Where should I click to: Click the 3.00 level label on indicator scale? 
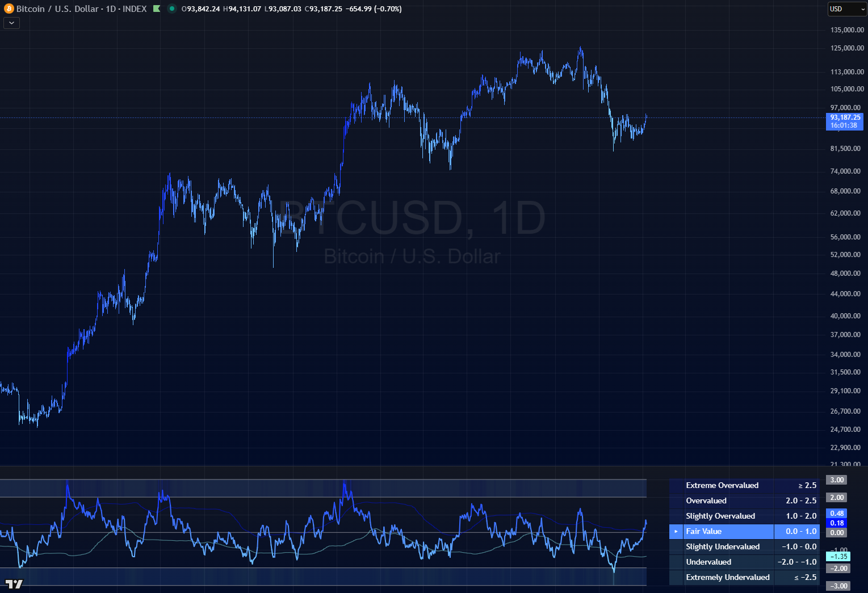837,480
